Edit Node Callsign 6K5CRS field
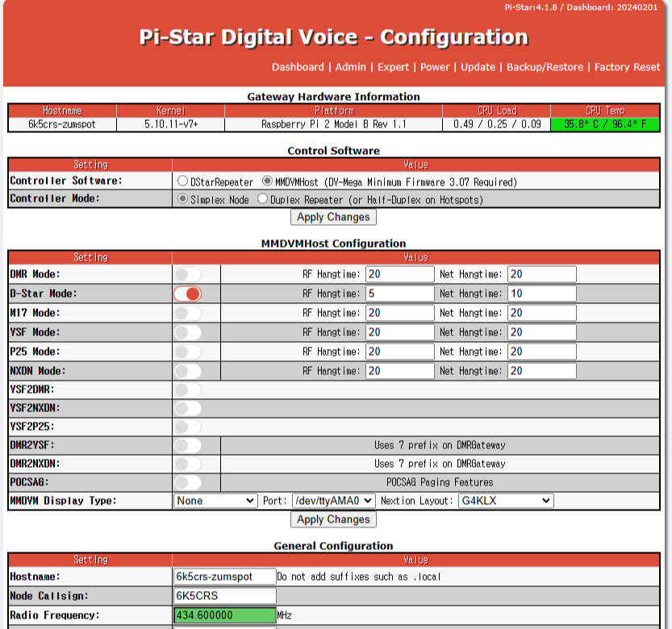The width and height of the screenshot is (672, 629). [x=224, y=596]
